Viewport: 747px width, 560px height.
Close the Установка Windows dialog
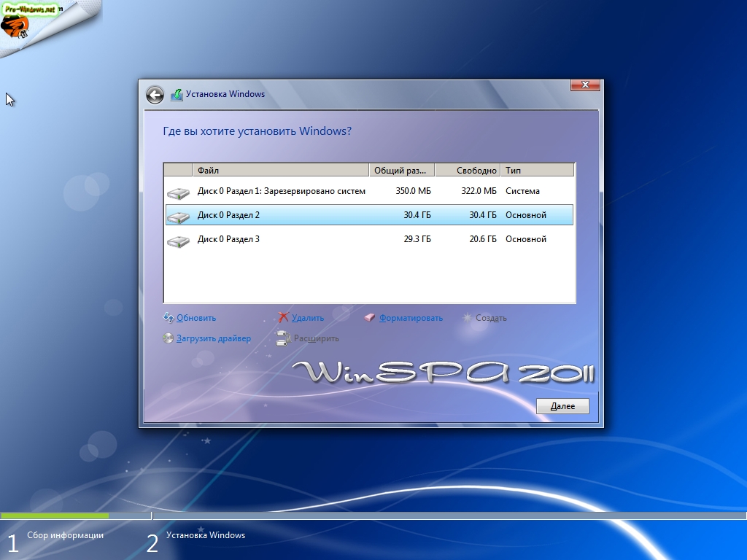(585, 85)
